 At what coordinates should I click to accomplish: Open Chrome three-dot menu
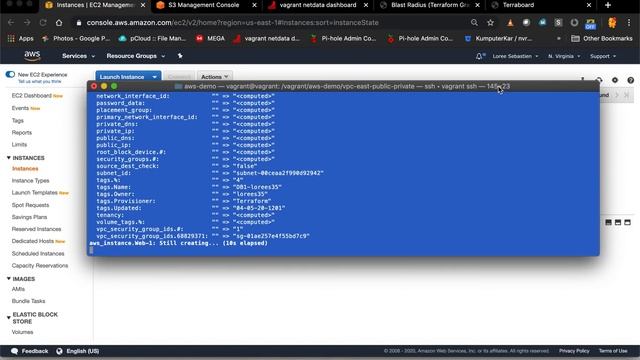point(629,22)
